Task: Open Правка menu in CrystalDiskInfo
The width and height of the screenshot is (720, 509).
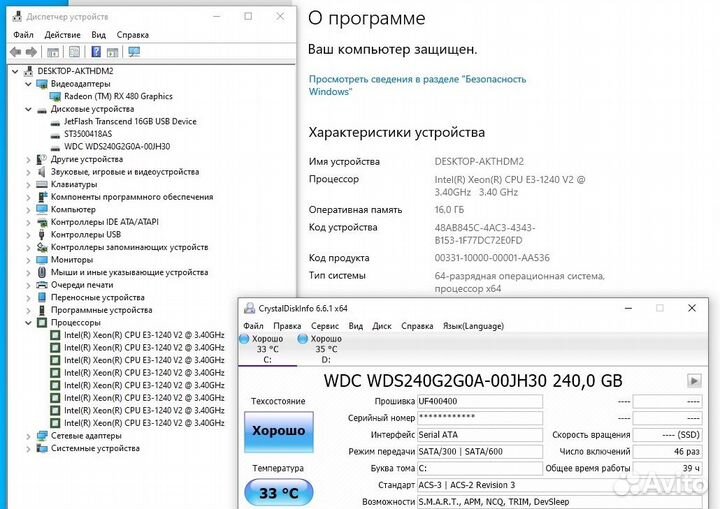Action: (287, 326)
